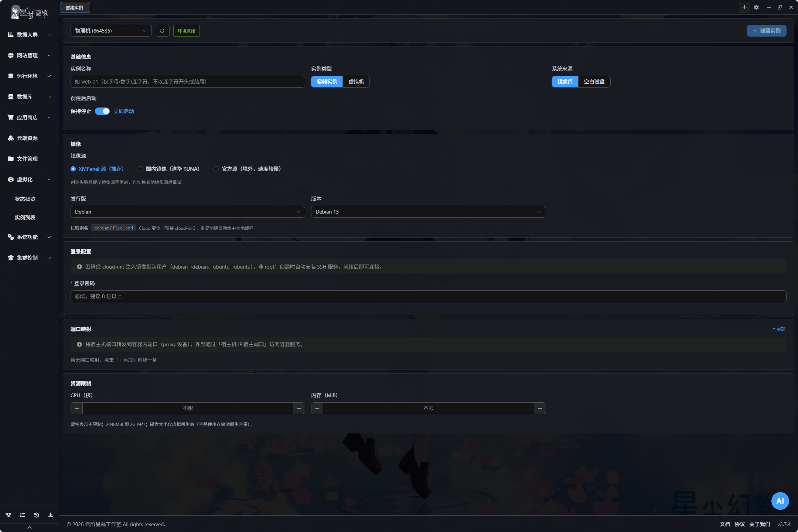Open 状态概览 submenu item
The image size is (798, 532).
click(x=25, y=199)
